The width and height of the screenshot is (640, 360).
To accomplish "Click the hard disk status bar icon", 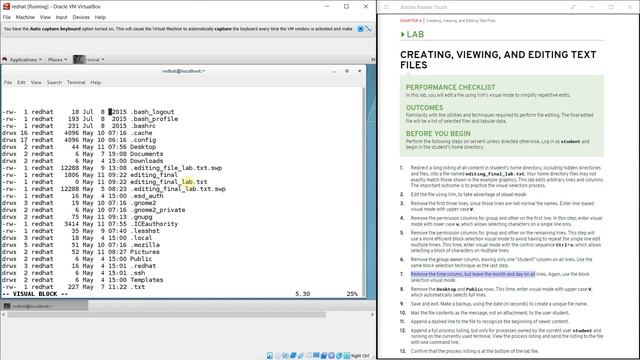I will point(270,356).
